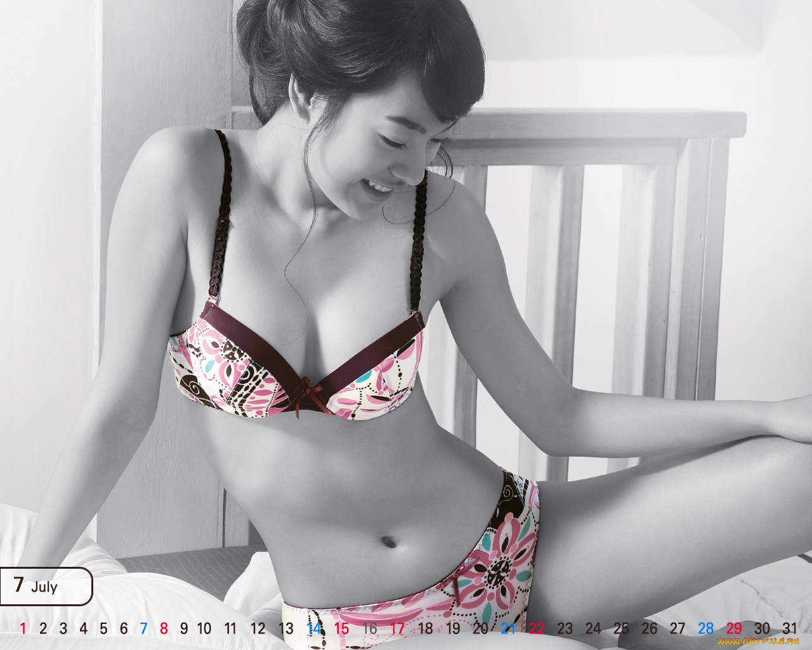This screenshot has height=650, width=812.
Task: Click red date 17 in calendar
Action: click(397, 628)
